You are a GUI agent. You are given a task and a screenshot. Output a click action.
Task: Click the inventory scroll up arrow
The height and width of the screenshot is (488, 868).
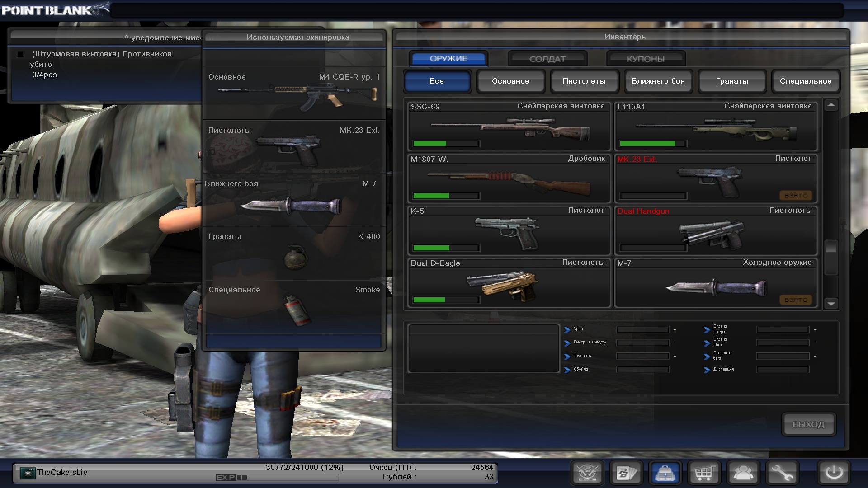click(831, 105)
